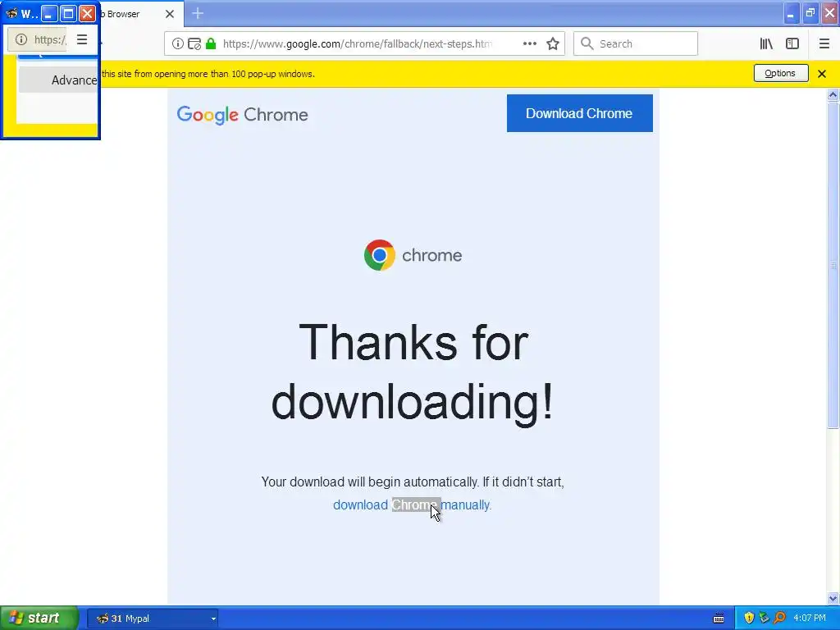840x630 pixels.
Task: Restore down the main browser window
Action: [810, 13]
